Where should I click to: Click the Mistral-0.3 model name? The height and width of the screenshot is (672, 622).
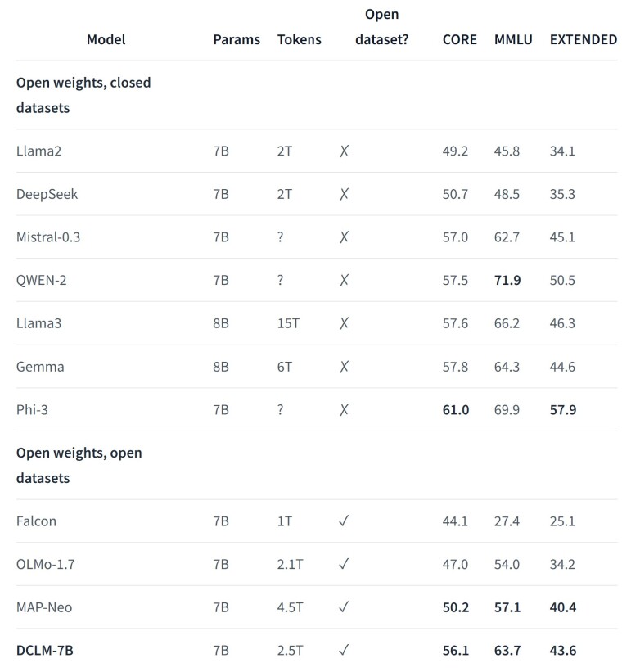[x=48, y=237]
